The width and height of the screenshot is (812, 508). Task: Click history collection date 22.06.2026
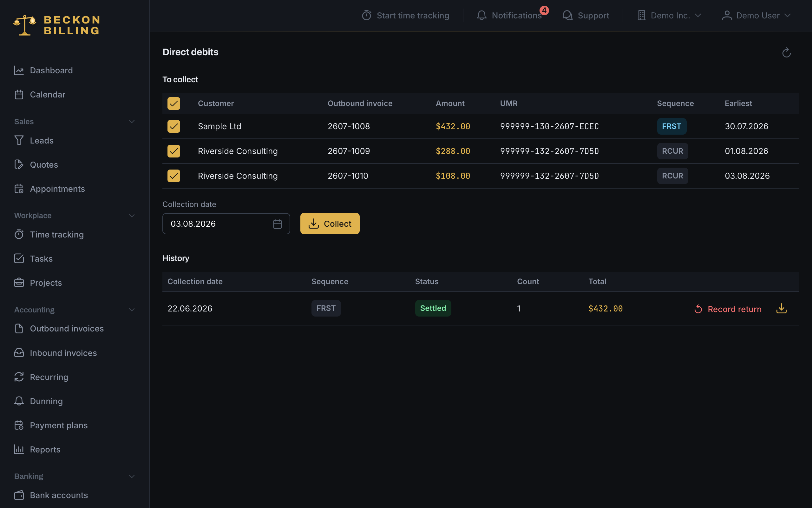(x=190, y=308)
